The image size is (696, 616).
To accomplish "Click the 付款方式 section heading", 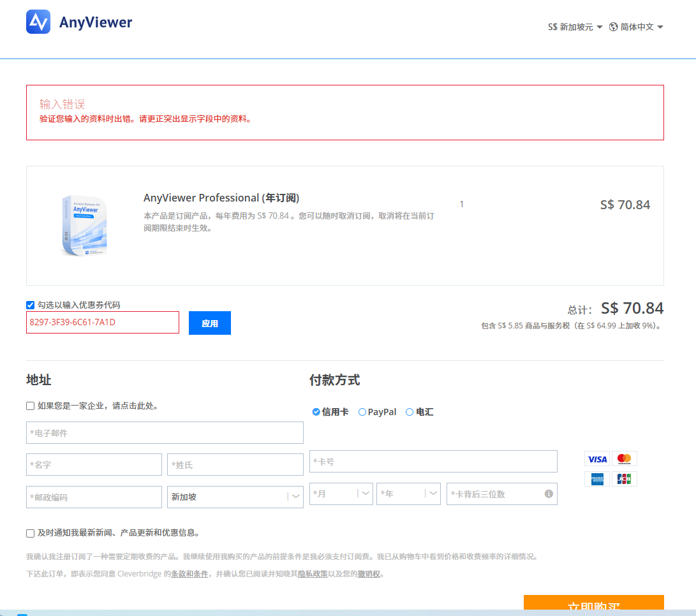I will pyautogui.click(x=335, y=380).
